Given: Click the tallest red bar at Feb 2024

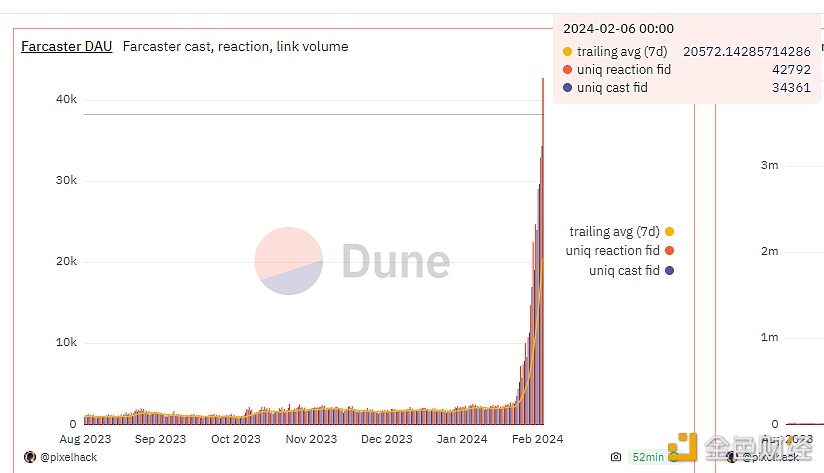Looking at the screenshot, I should [x=543, y=251].
